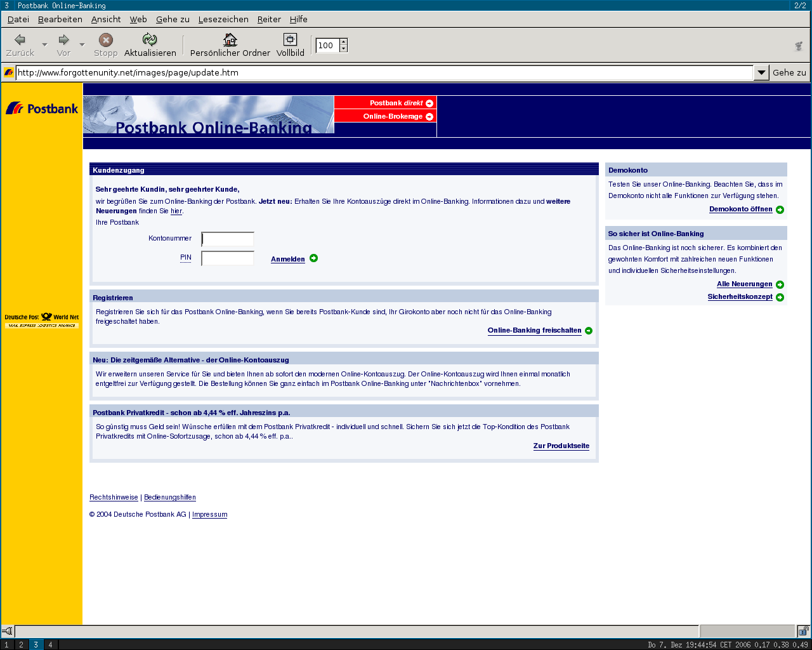
Task: Click the Zurück back arrow icon
Action: pos(20,39)
